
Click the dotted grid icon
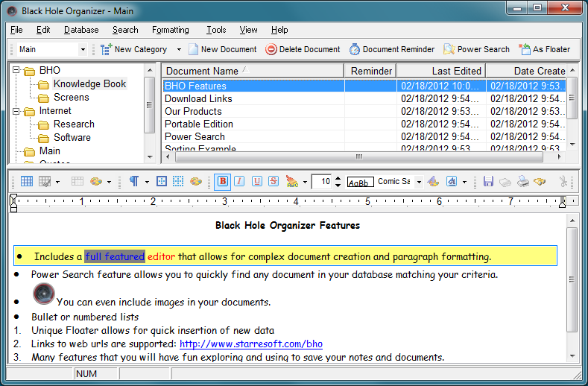pyautogui.click(x=178, y=182)
